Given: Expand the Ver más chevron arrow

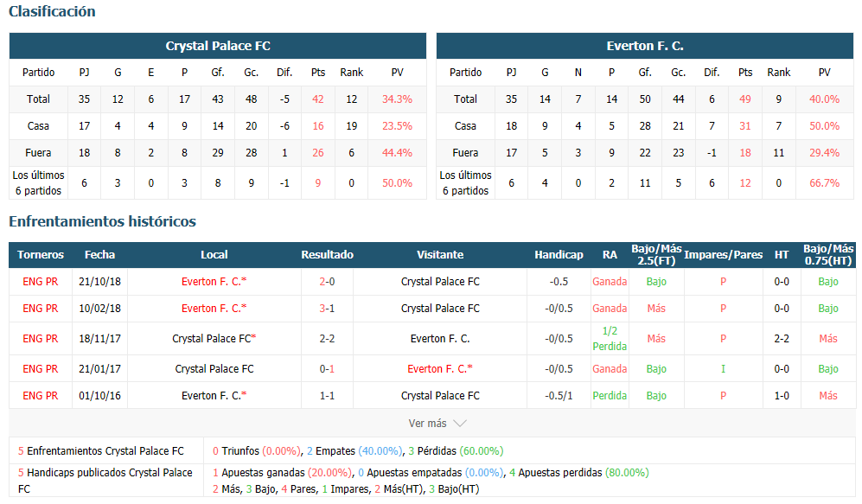Looking at the screenshot, I should click(x=460, y=424).
